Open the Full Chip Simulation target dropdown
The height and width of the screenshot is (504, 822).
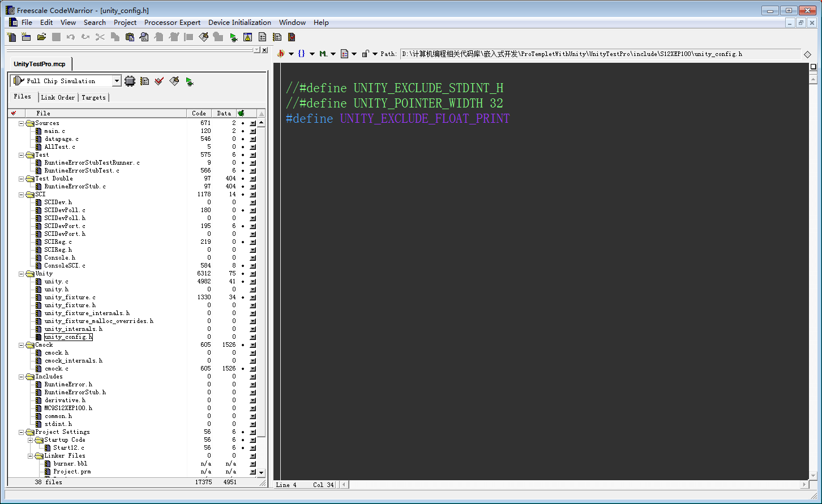click(x=117, y=81)
